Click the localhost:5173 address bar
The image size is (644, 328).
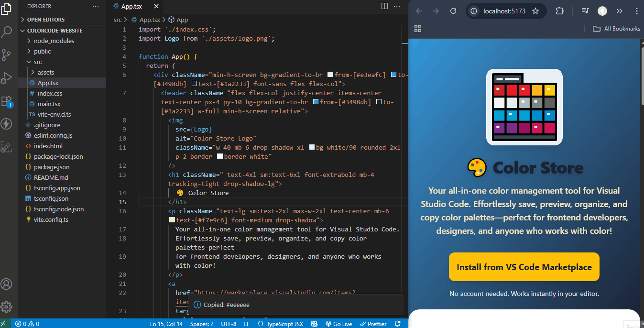[x=504, y=11]
